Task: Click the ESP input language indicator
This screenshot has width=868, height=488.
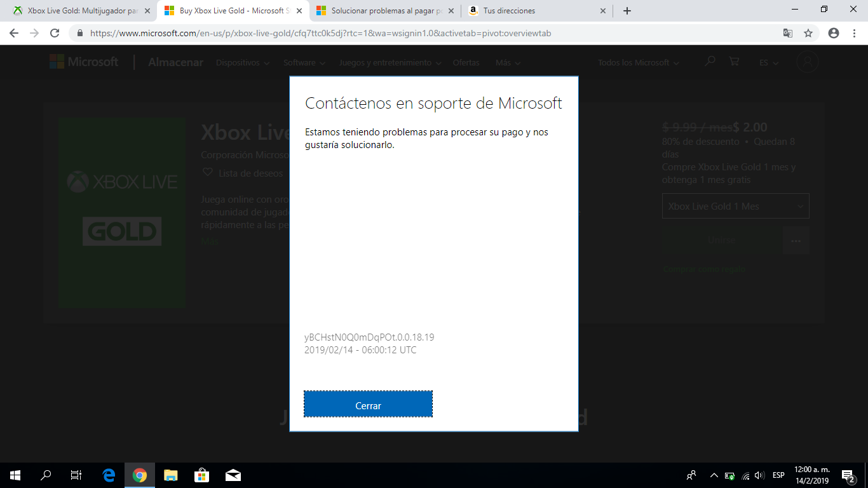Action: coord(778,475)
